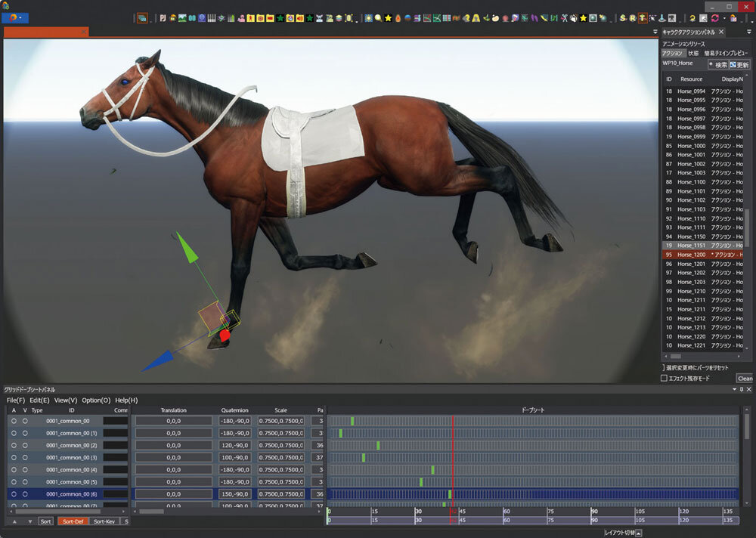
Task: Click the S toolbar icon
Action: (623, 18)
